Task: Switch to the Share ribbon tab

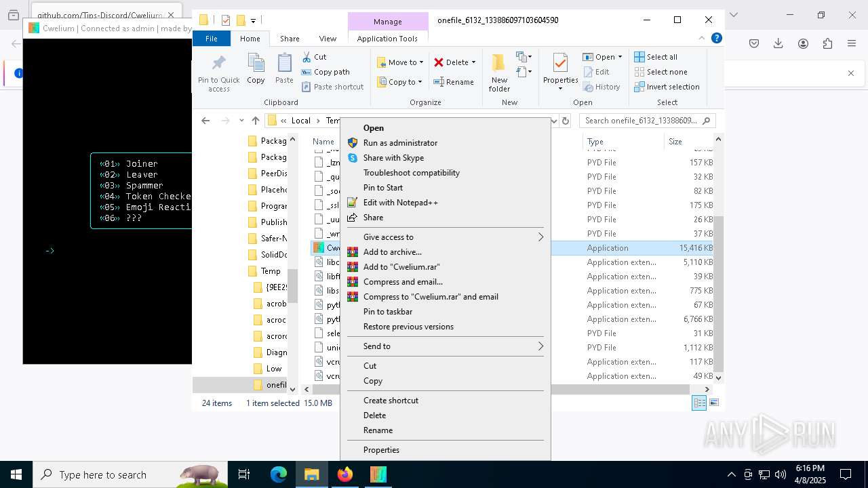Action: [x=290, y=39]
